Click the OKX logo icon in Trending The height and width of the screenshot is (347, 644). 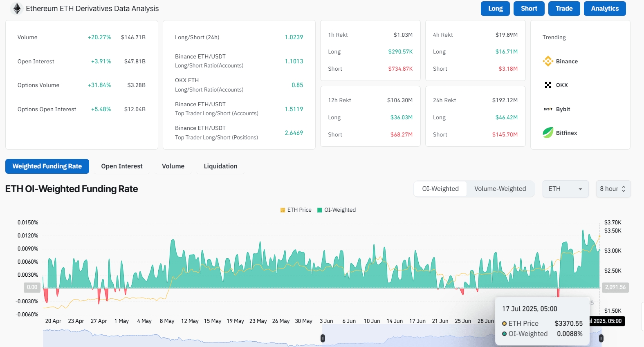[x=548, y=85]
